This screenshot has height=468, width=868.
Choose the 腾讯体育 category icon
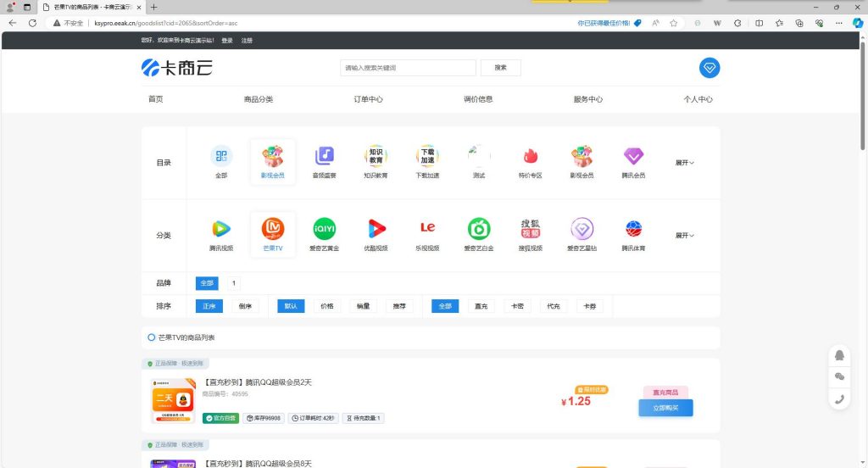(633, 229)
